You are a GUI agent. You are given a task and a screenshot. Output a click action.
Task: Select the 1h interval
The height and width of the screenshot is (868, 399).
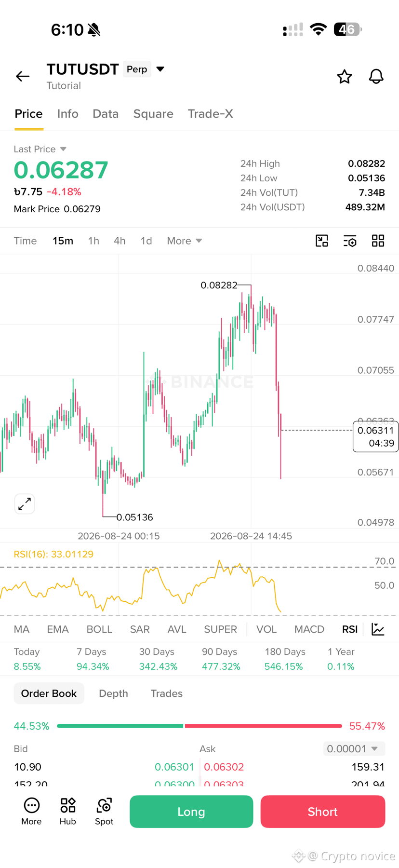tap(93, 241)
